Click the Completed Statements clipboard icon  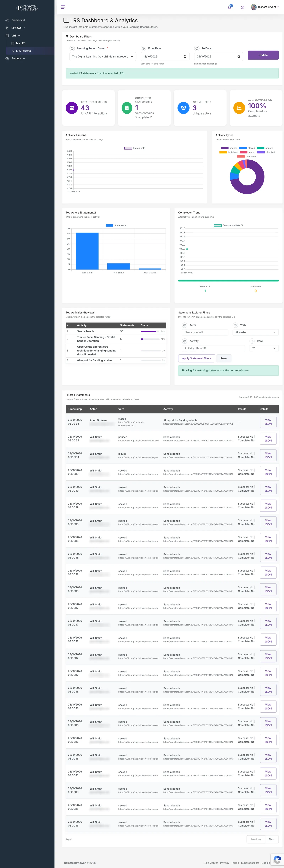127,108
